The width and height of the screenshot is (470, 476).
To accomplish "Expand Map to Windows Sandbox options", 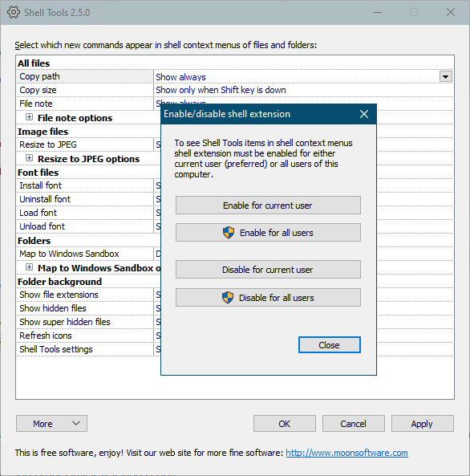I will 29,267.
